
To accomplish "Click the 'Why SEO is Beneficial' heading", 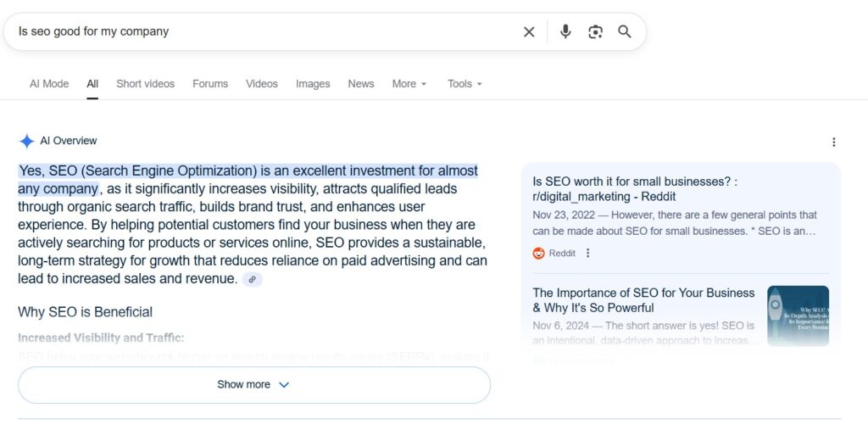I will tap(85, 312).
